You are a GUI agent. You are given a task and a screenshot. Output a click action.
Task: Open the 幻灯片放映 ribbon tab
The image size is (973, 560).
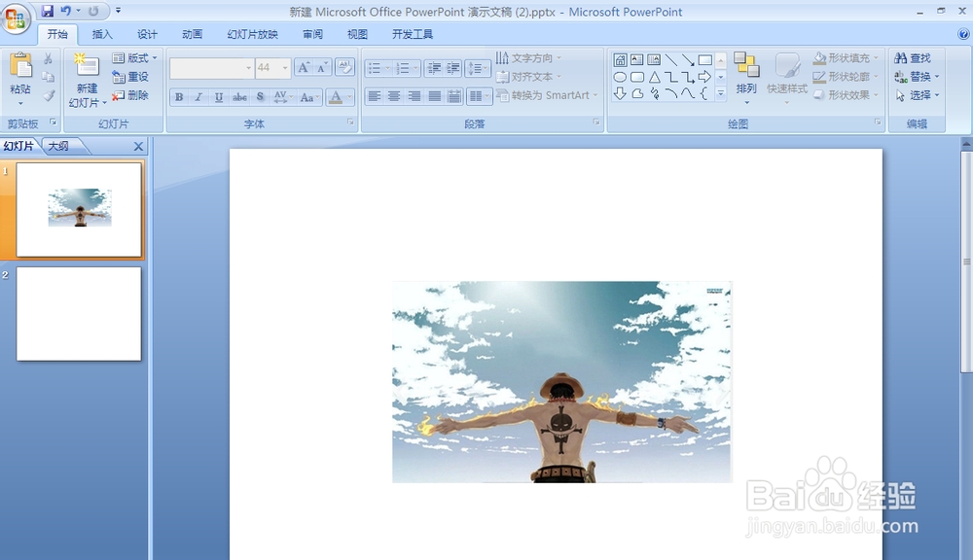252,34
